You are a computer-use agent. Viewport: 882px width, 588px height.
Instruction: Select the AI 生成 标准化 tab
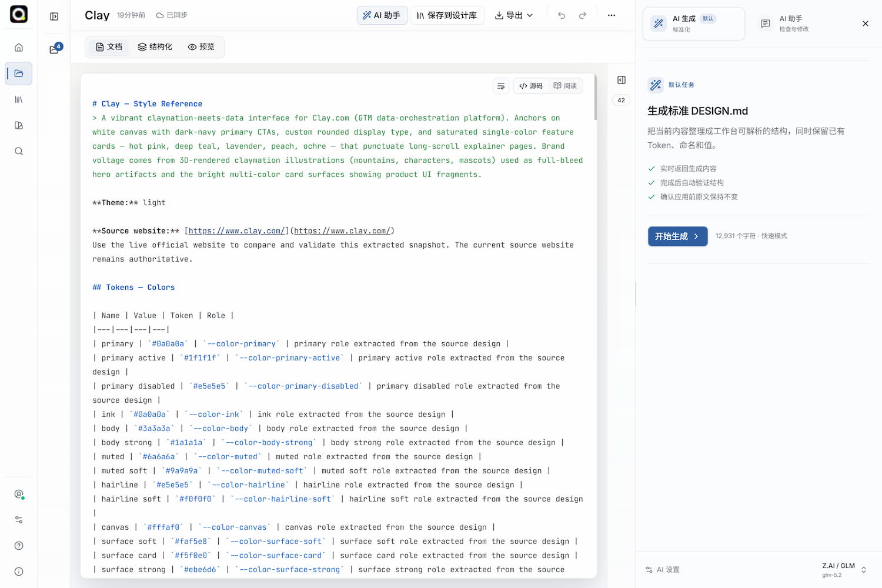coord(694,24)
